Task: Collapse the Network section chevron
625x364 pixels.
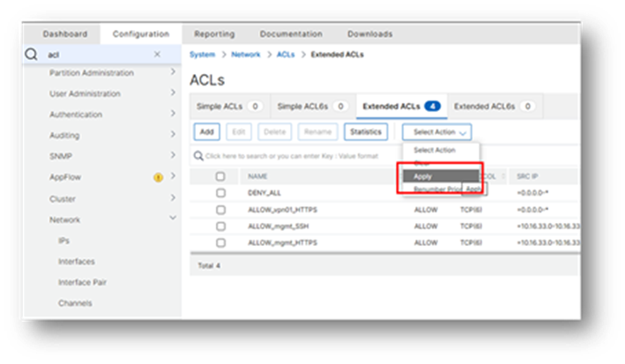Action: click(173, 218)
